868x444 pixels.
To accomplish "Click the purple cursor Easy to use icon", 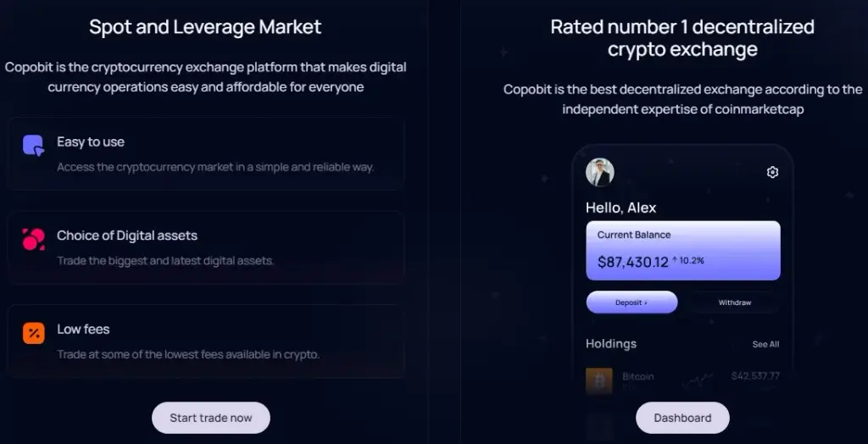I will click(x=33, y=145).
